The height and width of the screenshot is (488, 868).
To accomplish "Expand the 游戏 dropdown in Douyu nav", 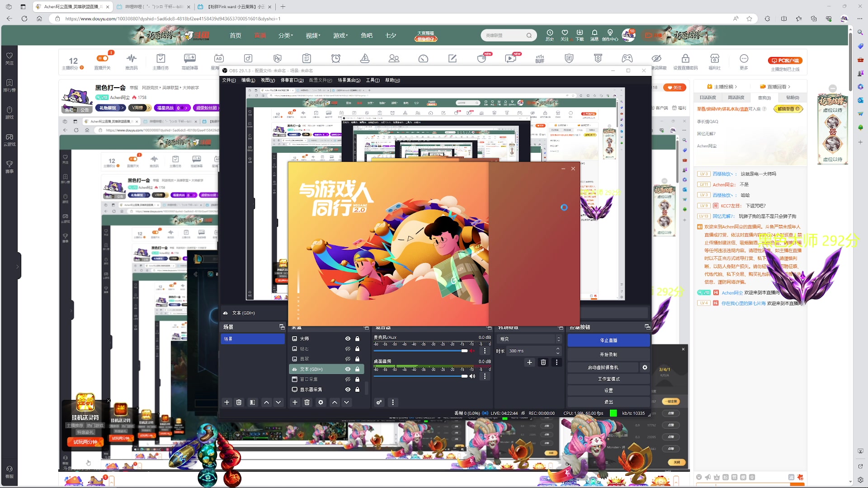I will (340, 36).
